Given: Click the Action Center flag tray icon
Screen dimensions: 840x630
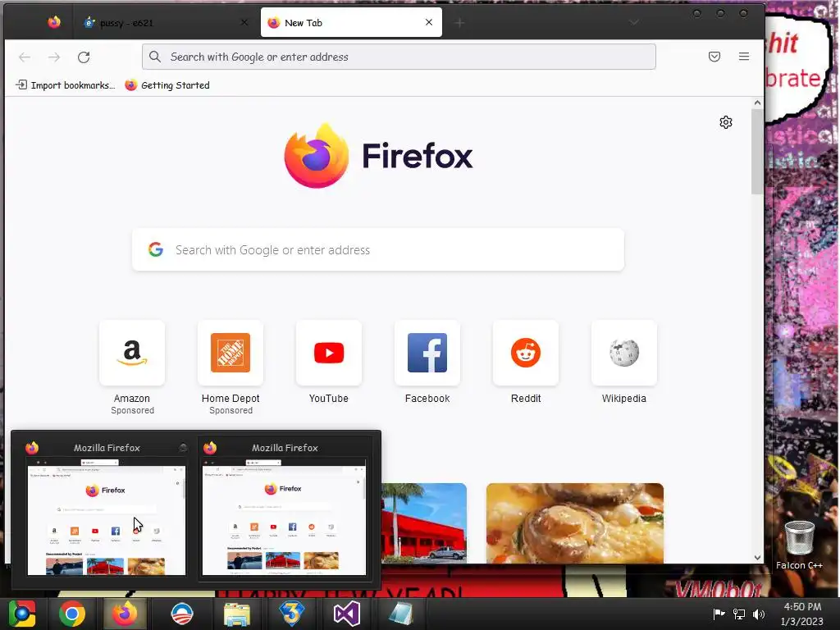Looking at the screenshot, I should click(x=719, y=614).
